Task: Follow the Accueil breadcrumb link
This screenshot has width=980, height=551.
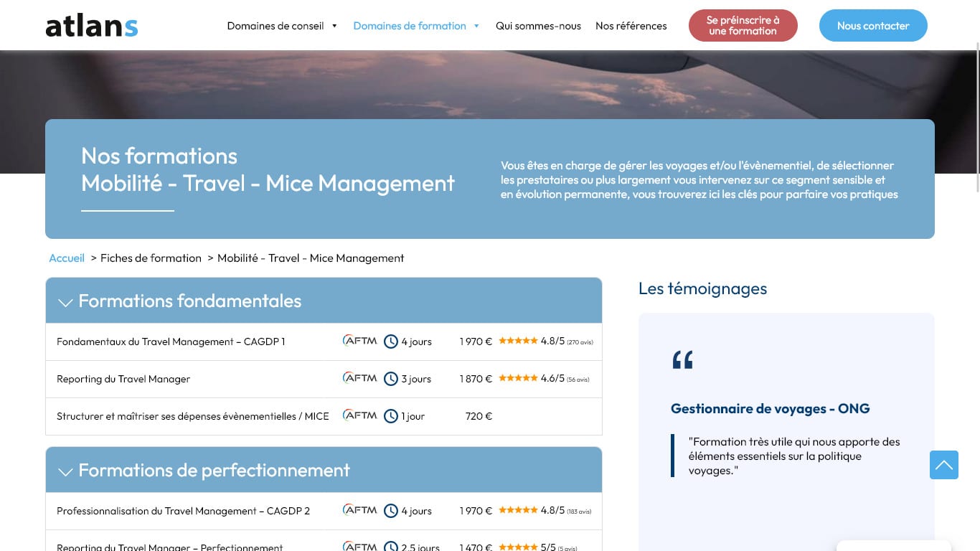Action: click(67, 258)
